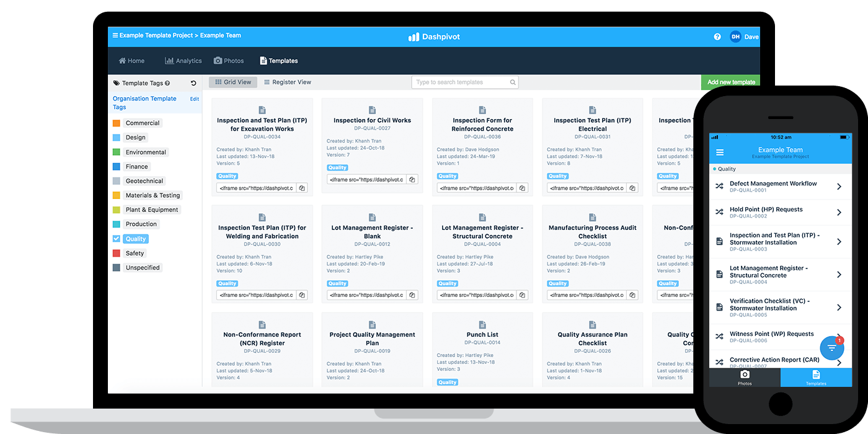Click document icon on Quality Assurance Plan Checklist
This screenshot has width=868, height=434.
click(593, 324)
